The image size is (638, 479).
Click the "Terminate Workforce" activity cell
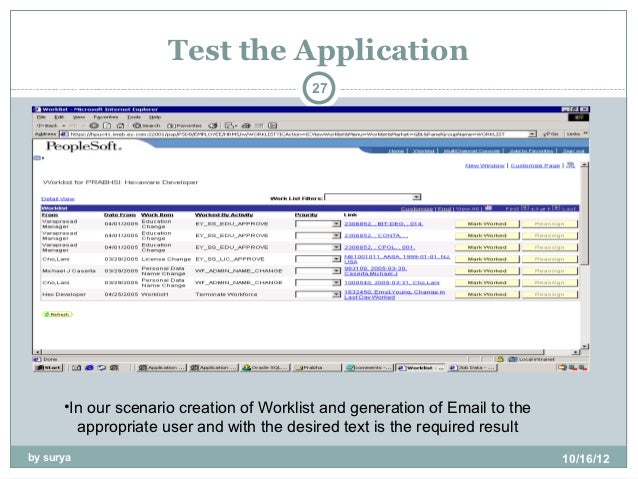[x=226, y=294]
